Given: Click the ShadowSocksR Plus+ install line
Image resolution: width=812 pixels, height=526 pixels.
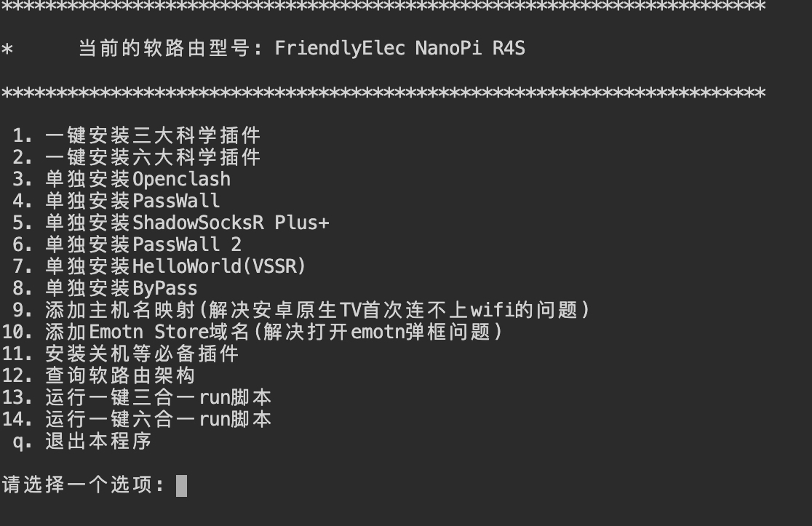Looking at the screenshot, I should (x=170, y=223).
